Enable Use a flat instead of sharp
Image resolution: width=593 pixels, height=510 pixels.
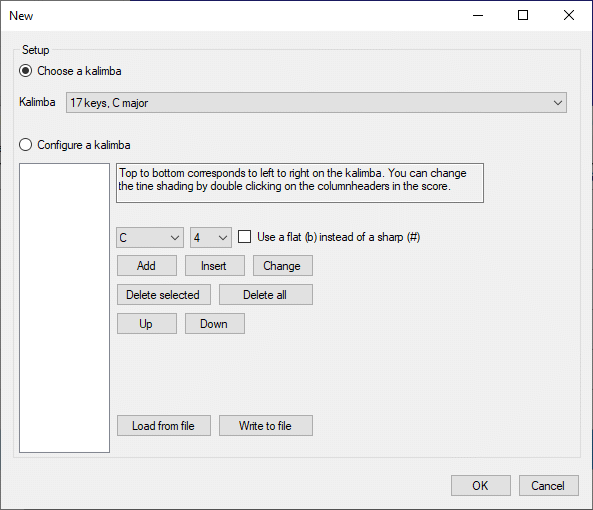click(x=244, y=237)
